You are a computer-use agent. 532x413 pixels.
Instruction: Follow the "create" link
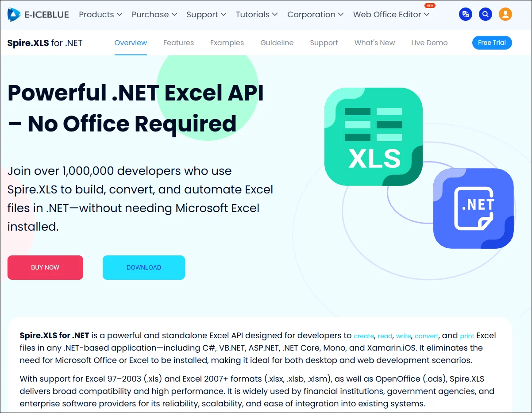pos(364,336)
